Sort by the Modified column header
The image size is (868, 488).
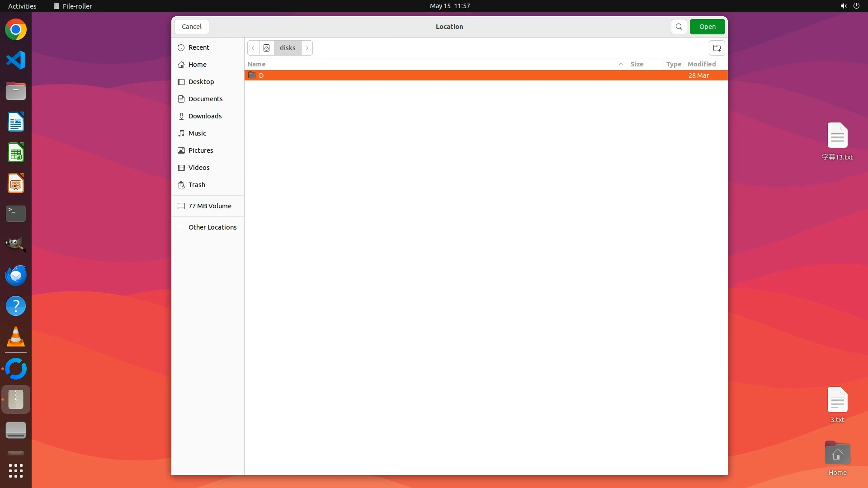[x=701, y=64]
